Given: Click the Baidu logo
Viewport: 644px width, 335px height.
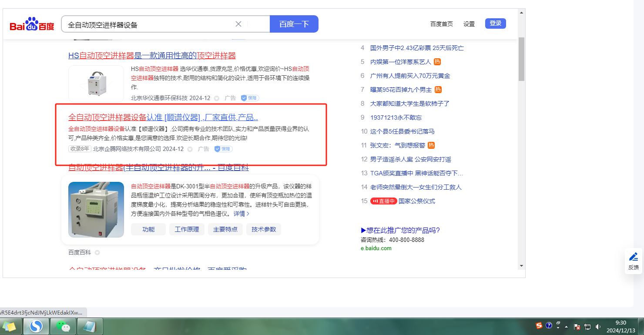Looking at the screenshot, I should [x=32, y=25].
